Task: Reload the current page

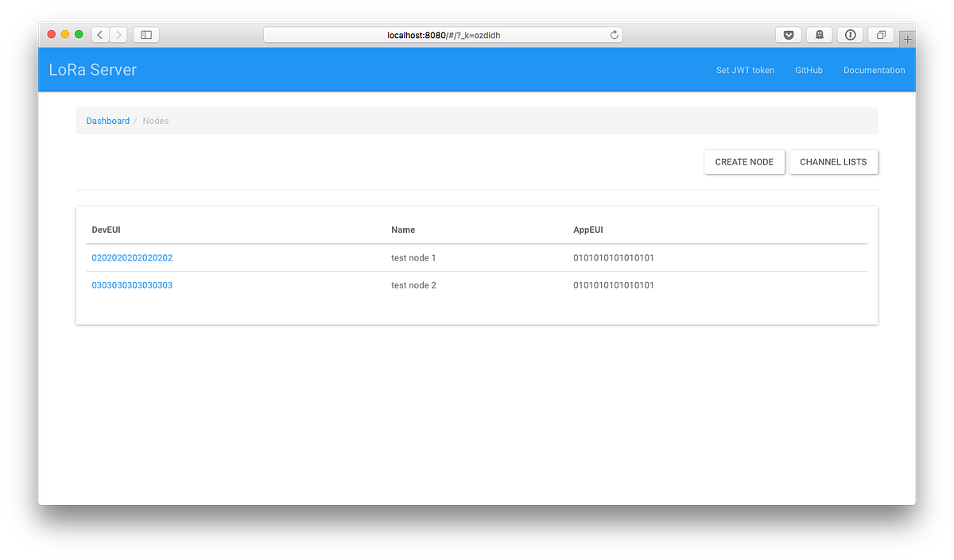Action: [614, 35]
